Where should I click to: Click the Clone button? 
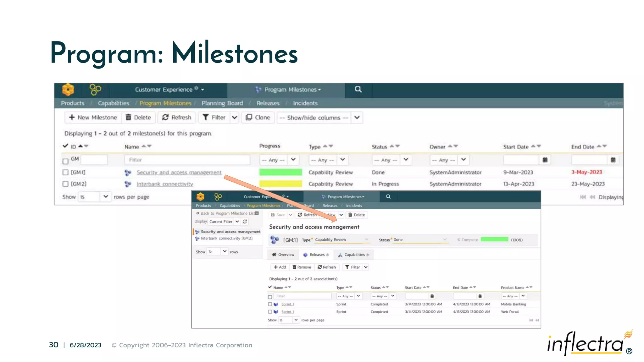[x=258, y=118]
